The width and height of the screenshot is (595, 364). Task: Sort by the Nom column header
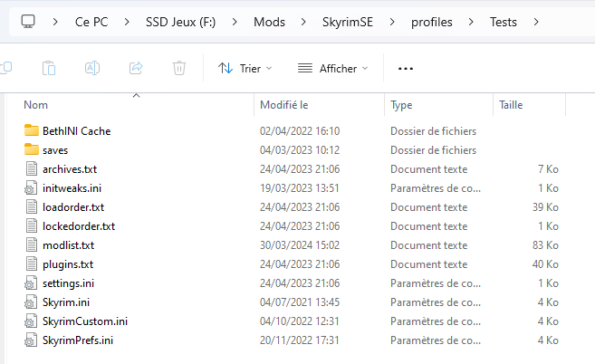(36, 105)
